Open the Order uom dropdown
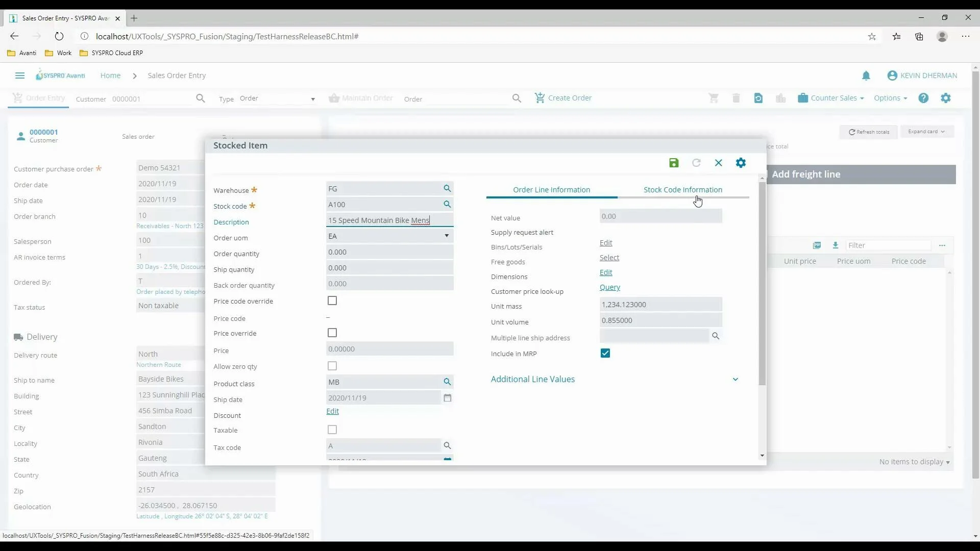This screenshot has width=980, height=551. point(447,236)
